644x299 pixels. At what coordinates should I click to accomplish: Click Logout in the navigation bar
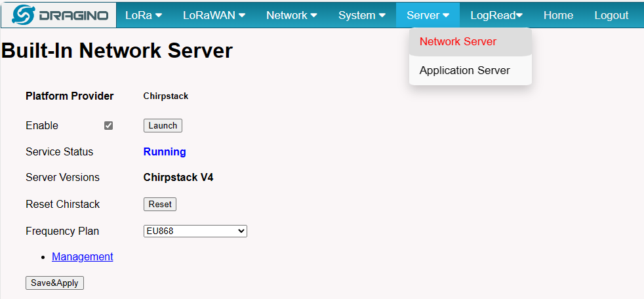coord(611,15)
